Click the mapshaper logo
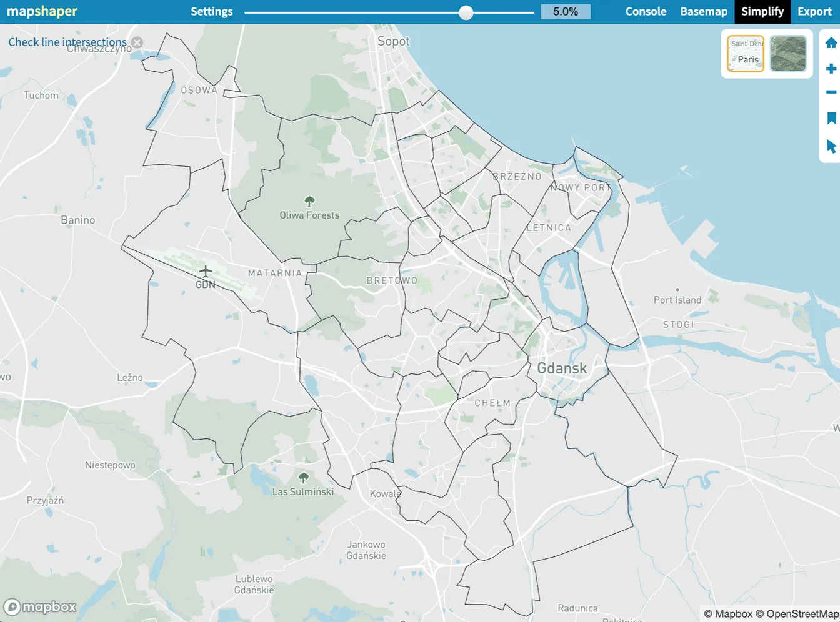Image resolution: width=840 pixels, height=622 pixels. [x=42, y=11]
